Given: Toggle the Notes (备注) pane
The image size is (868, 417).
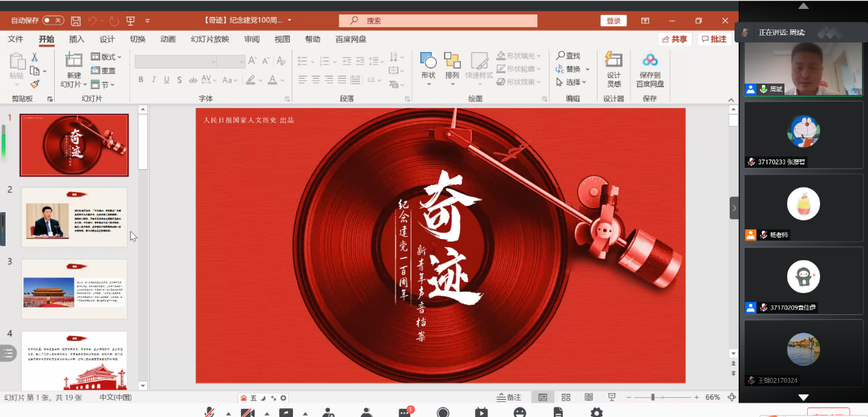Looking at the screenshot, I should (509, 397).
